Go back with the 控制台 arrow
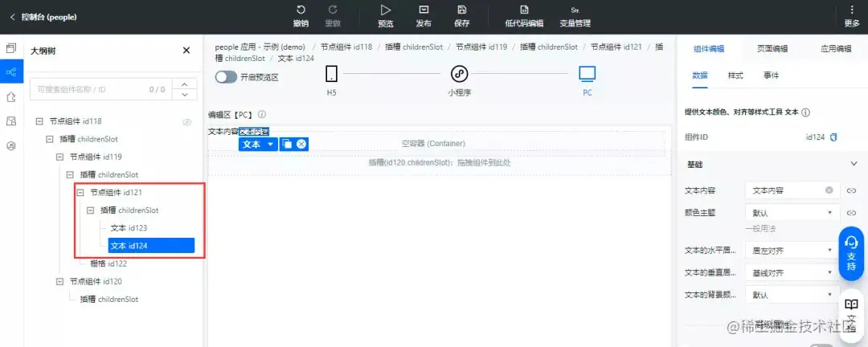This screenshot has width=868, height=347. point(12,17)
